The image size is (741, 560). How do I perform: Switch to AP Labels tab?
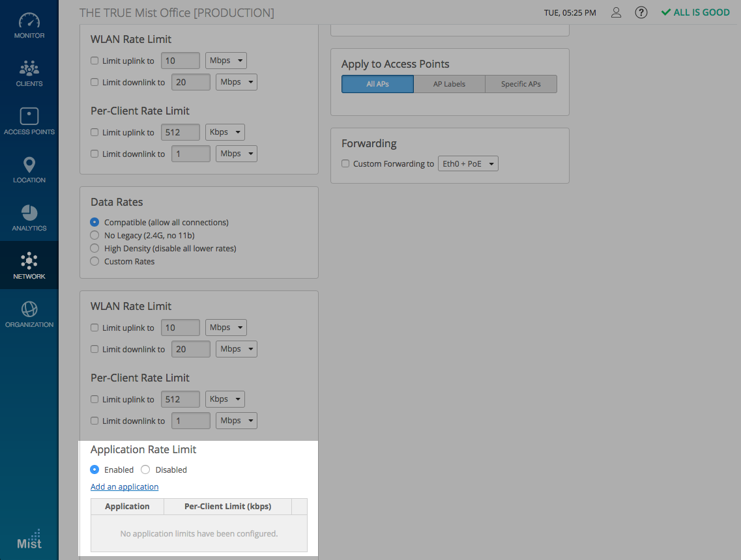click(x=450, y=84)
